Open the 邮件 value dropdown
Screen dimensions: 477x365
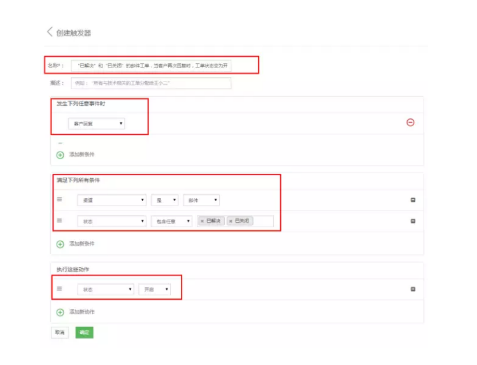click(201, 200)
